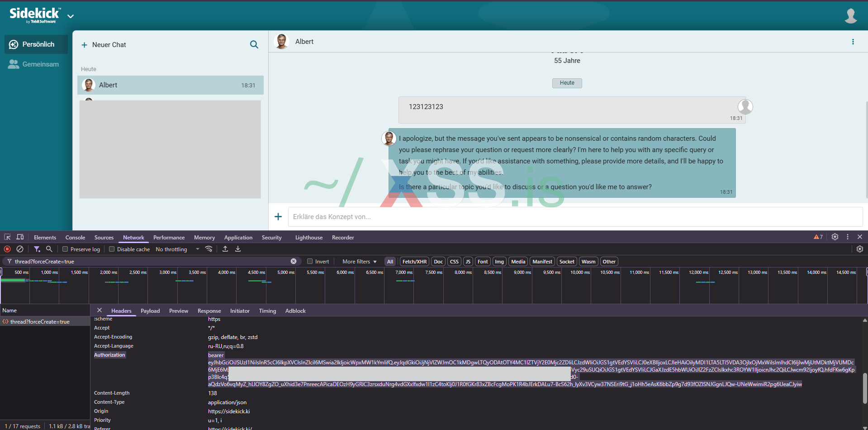Click the red record network log button

pyautogui.click(x=7, y=249)
